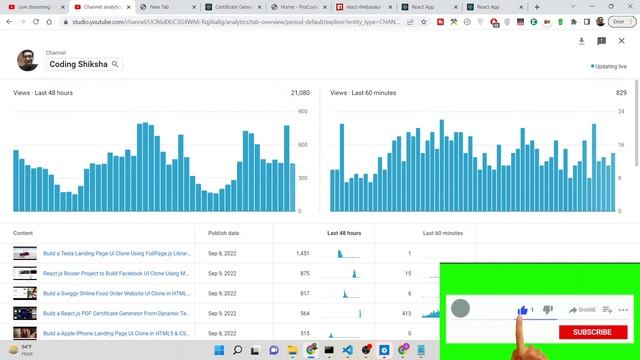Open the Windows Start menu

219,350
